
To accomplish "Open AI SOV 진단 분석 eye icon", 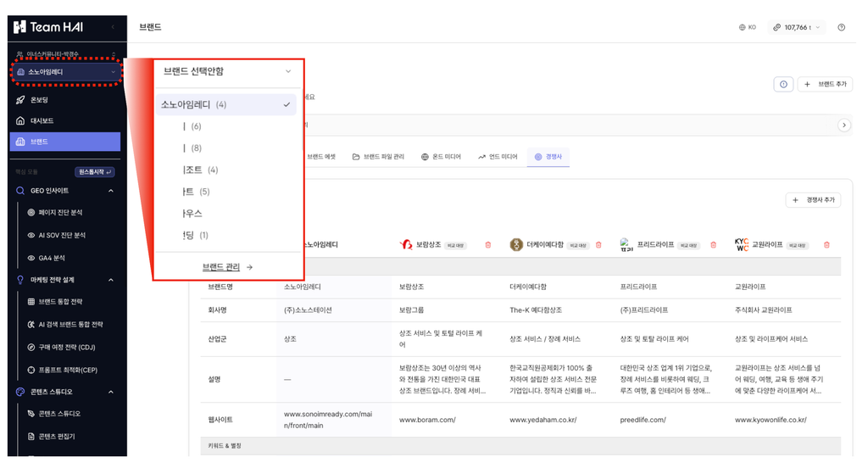I will click(x=31, y=236).
